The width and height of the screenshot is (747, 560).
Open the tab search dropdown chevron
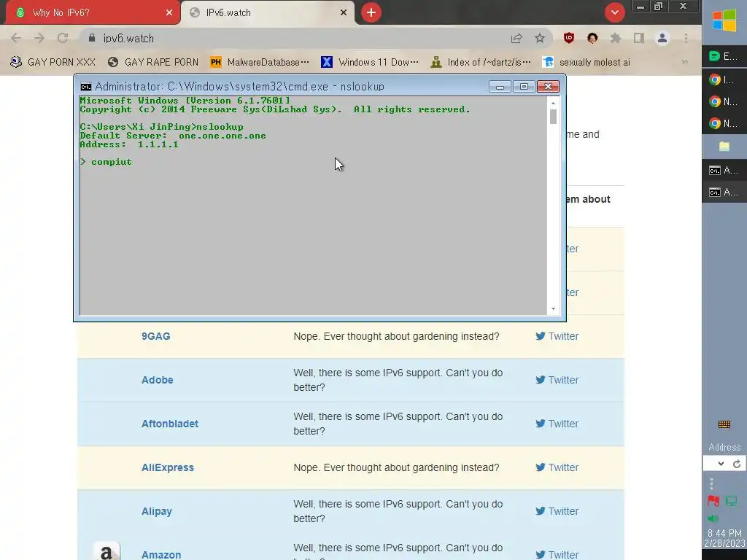614,12
